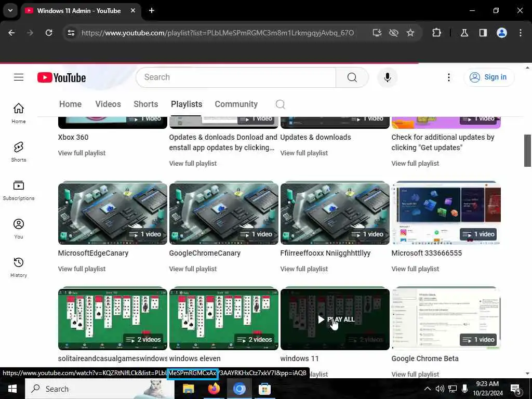Open You in the left sidebar

coord(19,229)
